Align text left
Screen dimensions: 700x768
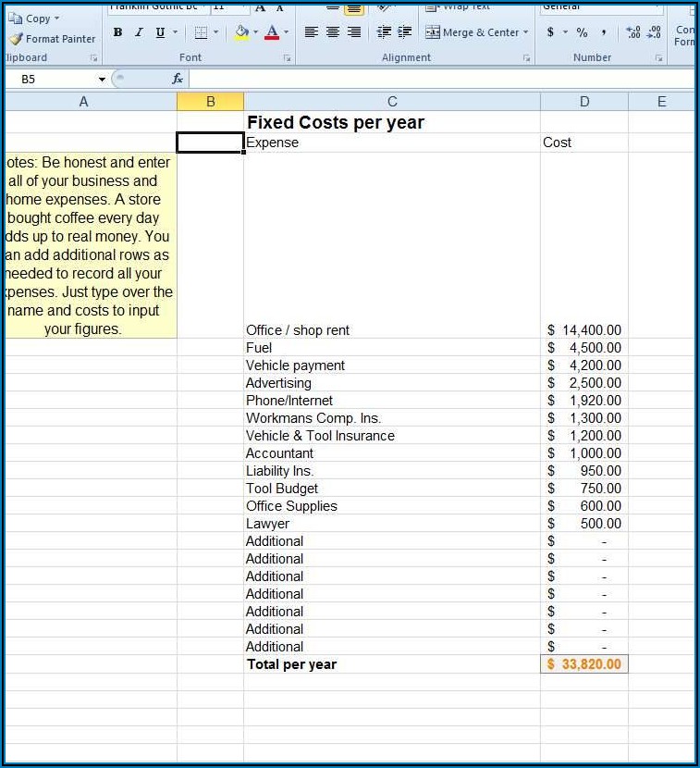312,32
